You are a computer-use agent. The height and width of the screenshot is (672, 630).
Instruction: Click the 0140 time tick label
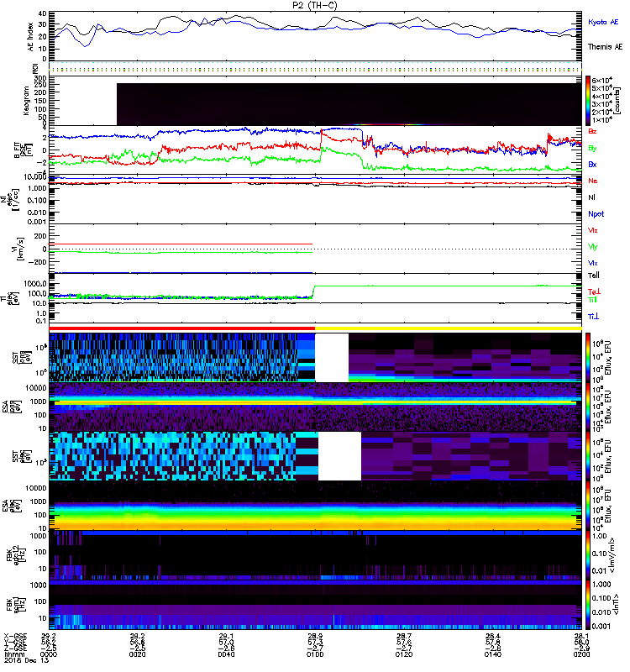click(493, 654)
